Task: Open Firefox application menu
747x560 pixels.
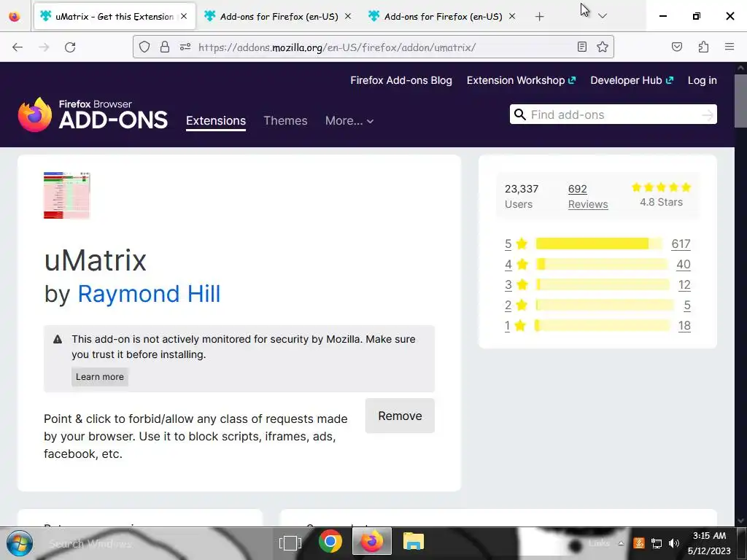Action: point(729,47)
